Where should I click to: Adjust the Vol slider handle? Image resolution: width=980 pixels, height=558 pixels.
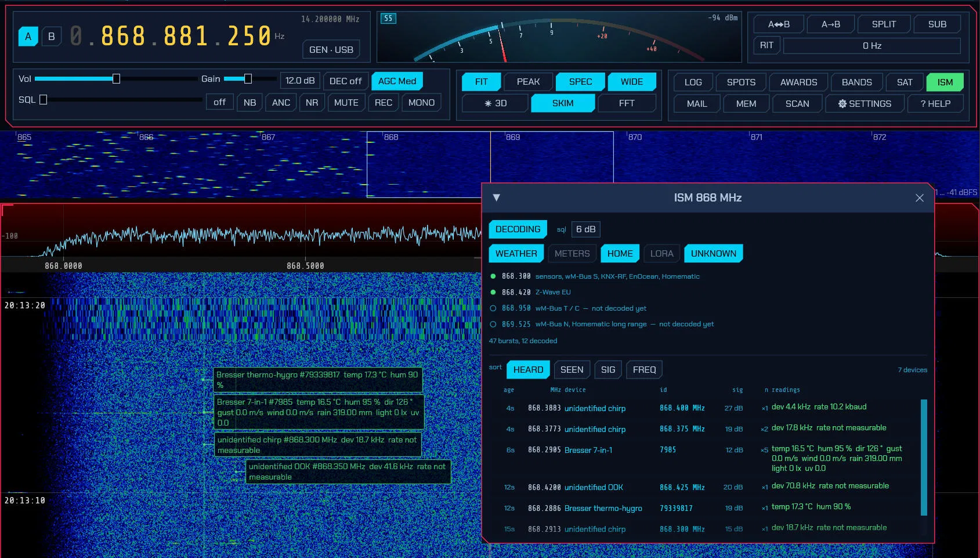point(116,78)
